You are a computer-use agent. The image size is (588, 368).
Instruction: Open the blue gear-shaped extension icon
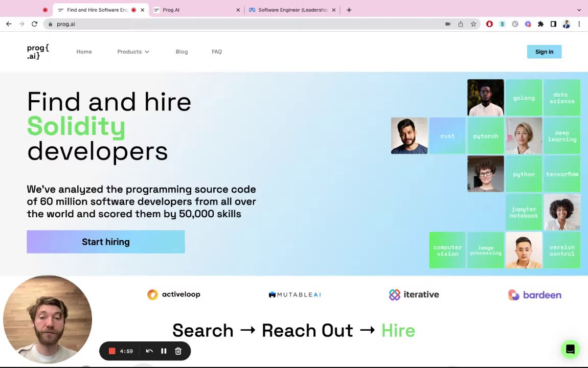[x=528, y=24]
